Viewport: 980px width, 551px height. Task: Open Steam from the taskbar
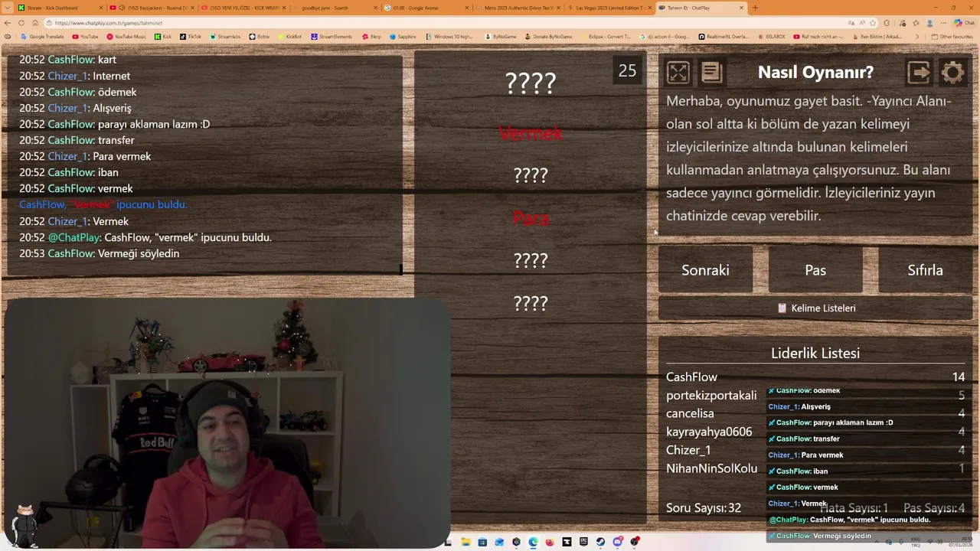600,542
